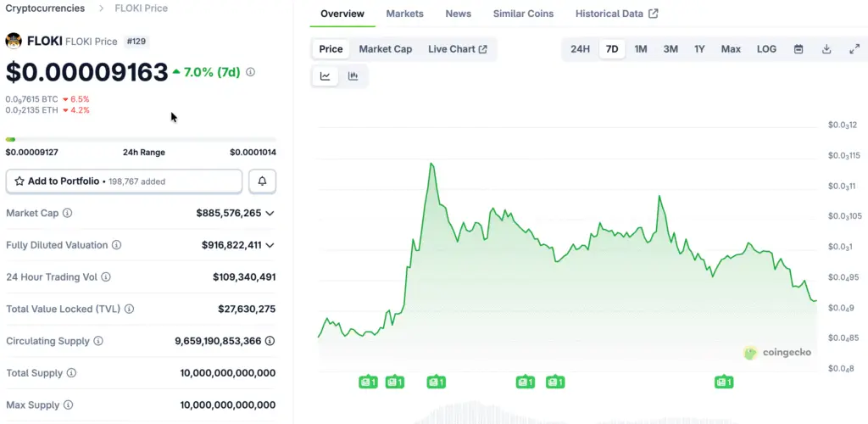Click info icon beside Circulating Supply value
The image size is (868, 424).
click(x=270, y=341)
